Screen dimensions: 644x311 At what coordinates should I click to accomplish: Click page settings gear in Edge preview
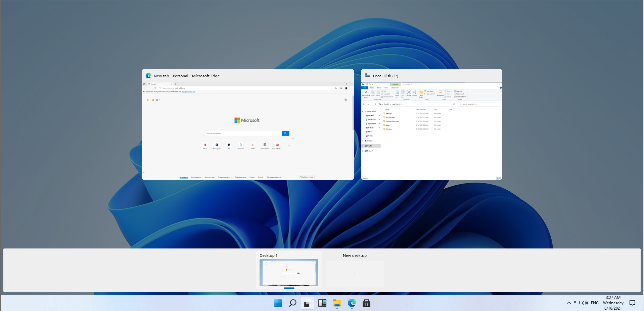(x=346, y=100)
